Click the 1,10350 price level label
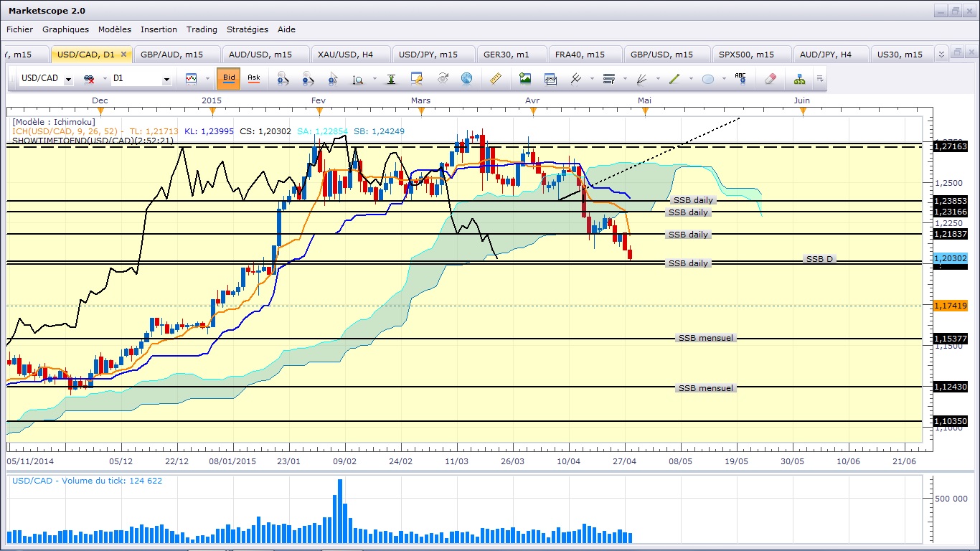 click(951, 421)
